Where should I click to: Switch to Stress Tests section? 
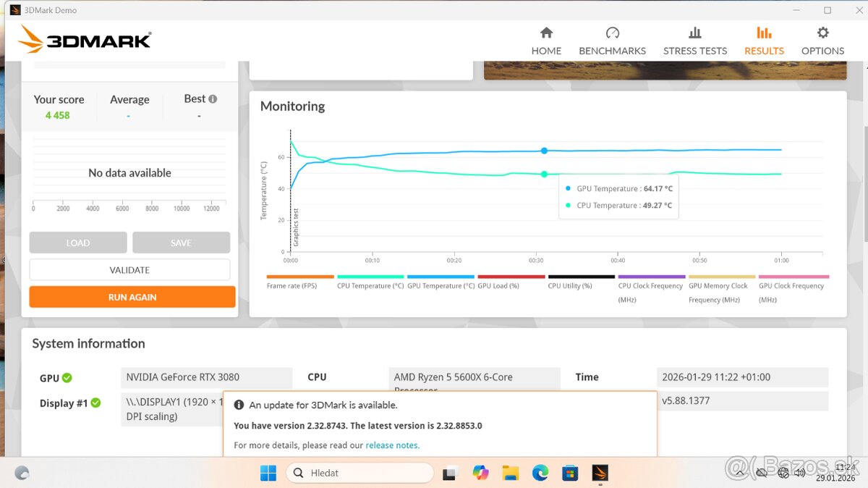coord(694,41)
